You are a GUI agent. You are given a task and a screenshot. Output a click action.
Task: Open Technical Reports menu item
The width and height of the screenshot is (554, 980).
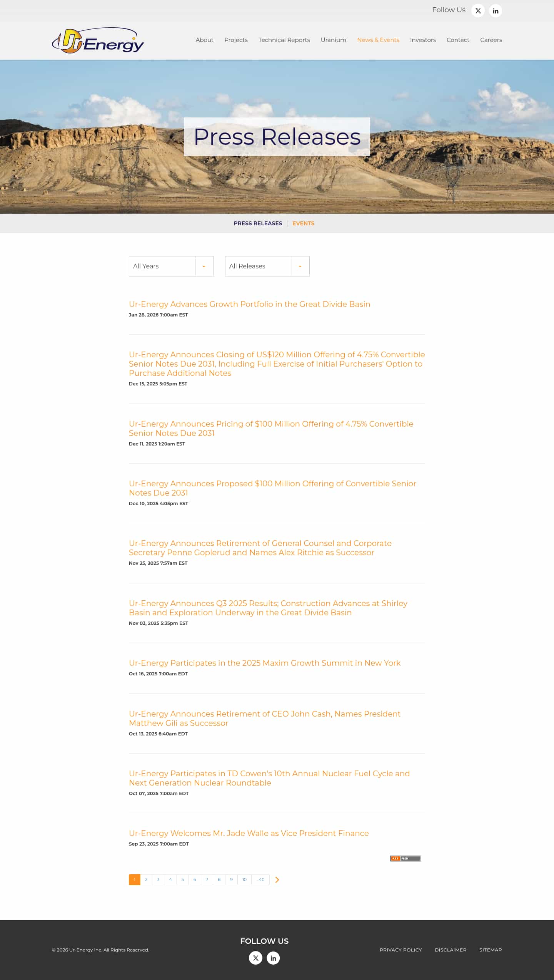(x=284, y=40)
